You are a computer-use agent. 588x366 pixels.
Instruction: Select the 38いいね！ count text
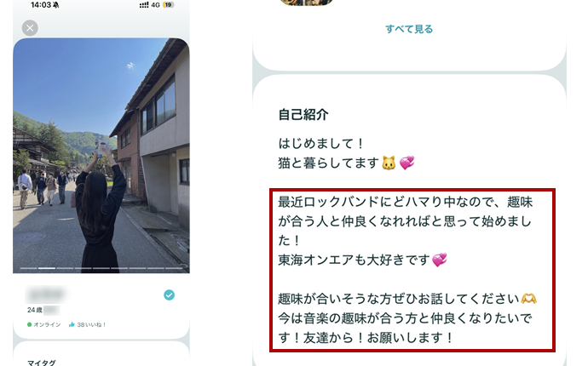tap(91, 325)
